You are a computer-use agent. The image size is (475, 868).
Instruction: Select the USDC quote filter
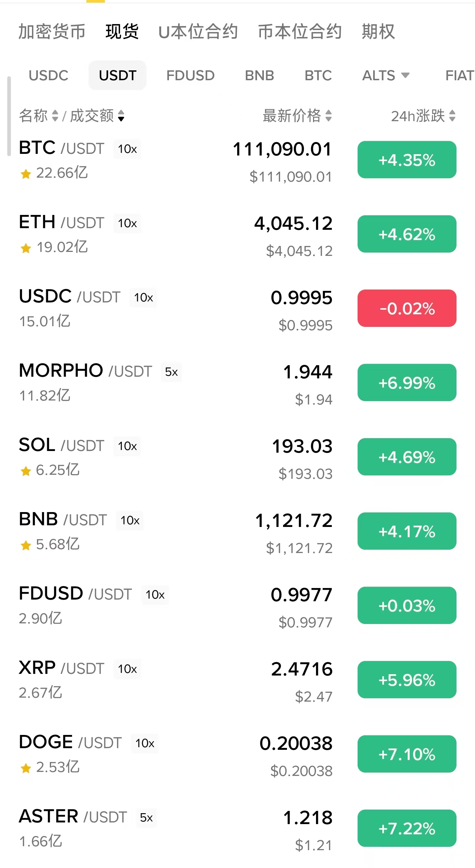[x=48, y=75]
